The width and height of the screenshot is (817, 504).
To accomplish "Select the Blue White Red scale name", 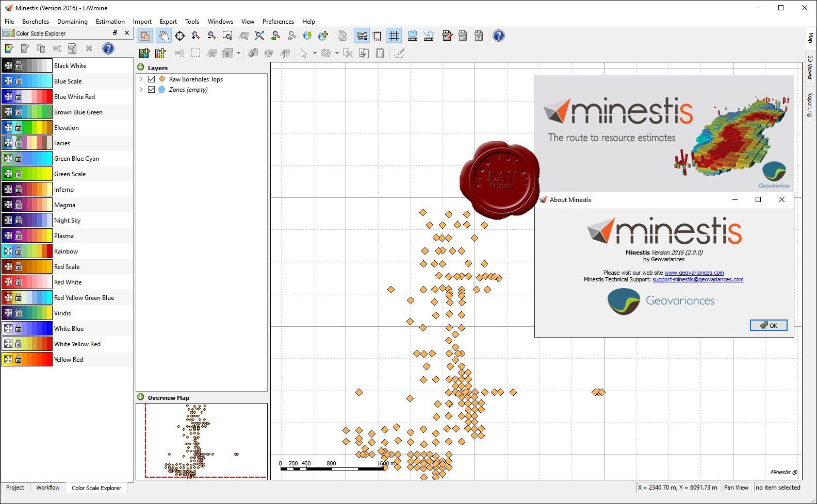I will coord(75,97).
